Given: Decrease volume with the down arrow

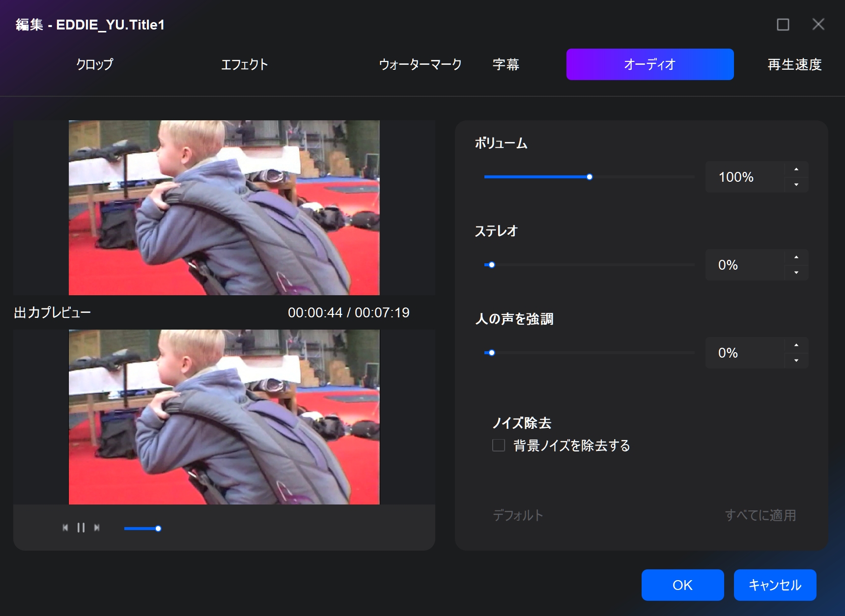Looking at the screenshot, I should tap(796, 185).
